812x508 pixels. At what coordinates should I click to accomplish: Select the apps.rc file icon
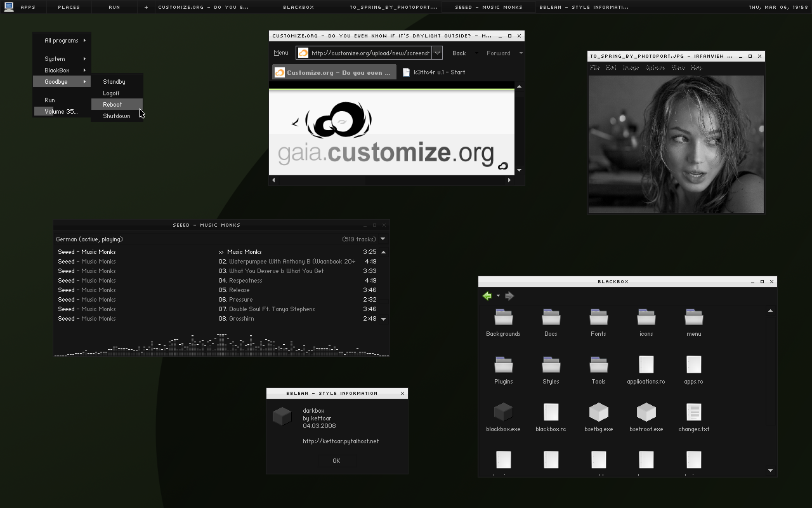coord(693,364)
